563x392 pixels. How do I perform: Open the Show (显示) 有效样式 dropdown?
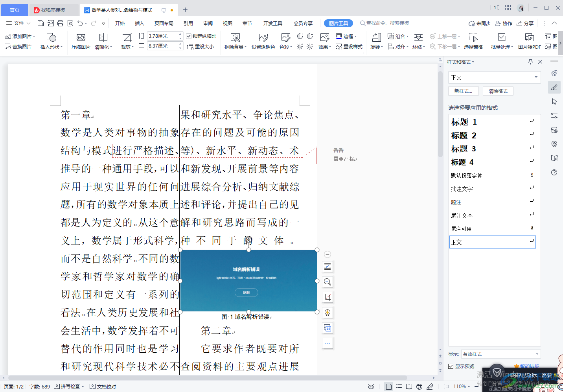501,354
